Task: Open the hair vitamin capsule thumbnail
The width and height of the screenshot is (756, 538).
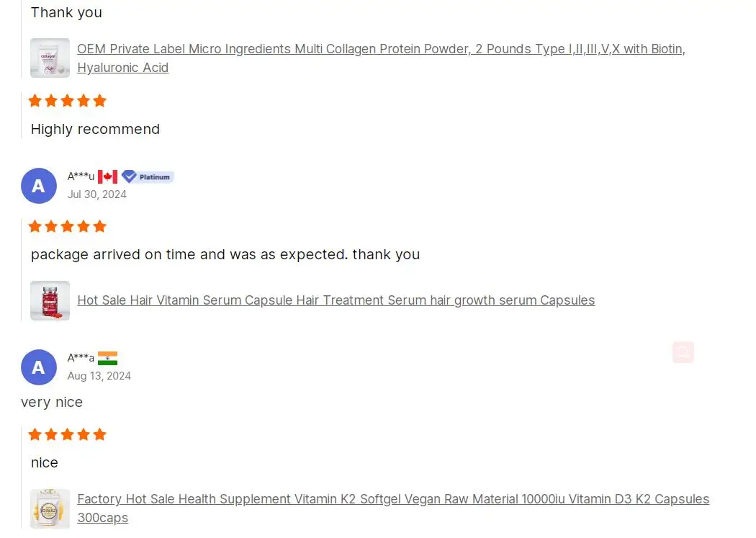Action: coord(50,300)
